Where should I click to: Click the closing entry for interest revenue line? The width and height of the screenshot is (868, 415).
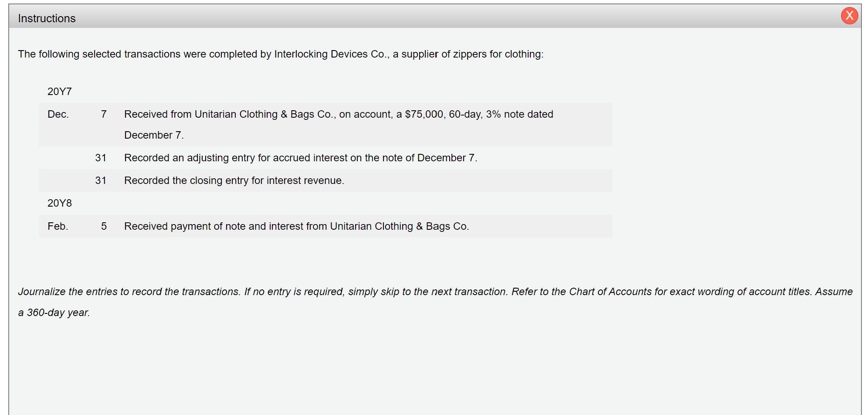click(234, 180)
